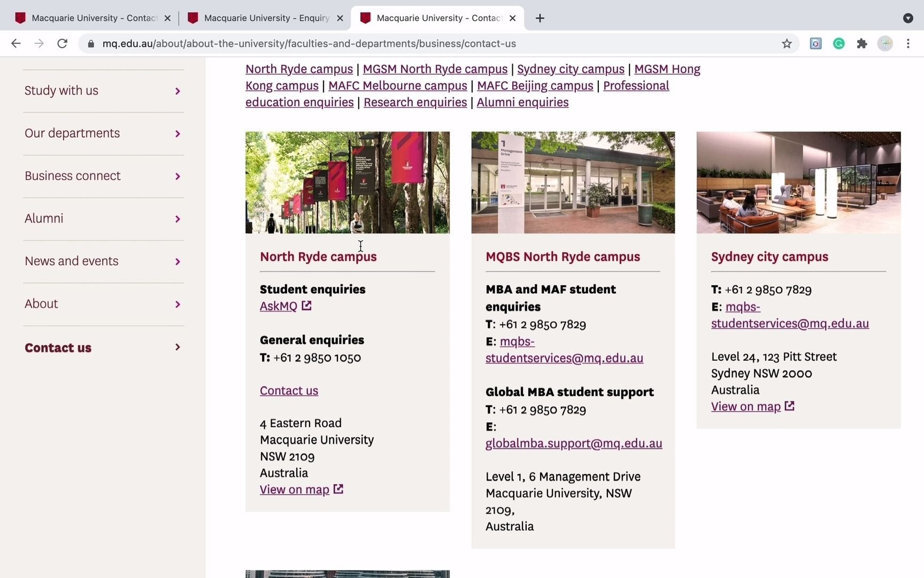Screen dimensions: 924x578
Task: Open a new browser tab
Action: point(540,18)
